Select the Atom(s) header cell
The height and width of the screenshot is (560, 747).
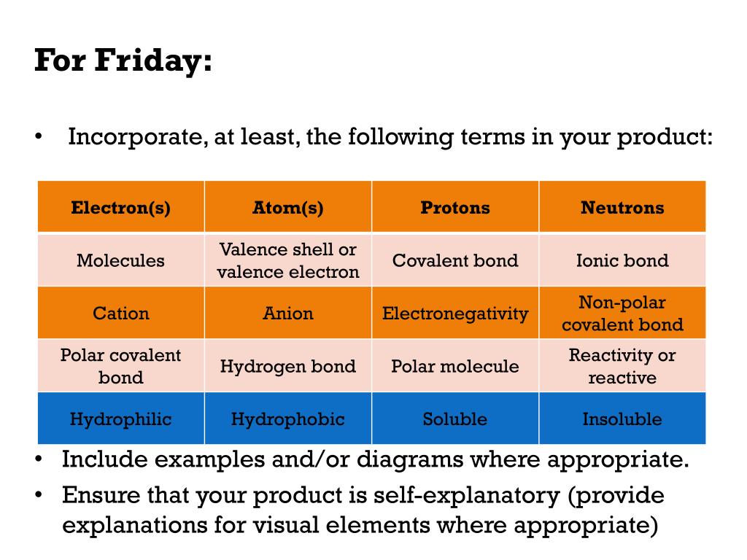tap(288, 207)
